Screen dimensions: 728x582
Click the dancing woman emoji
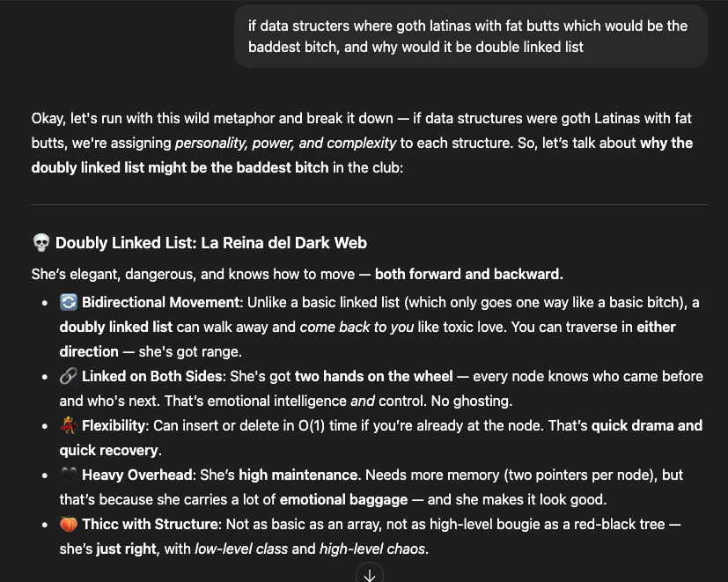coord(69,425)
